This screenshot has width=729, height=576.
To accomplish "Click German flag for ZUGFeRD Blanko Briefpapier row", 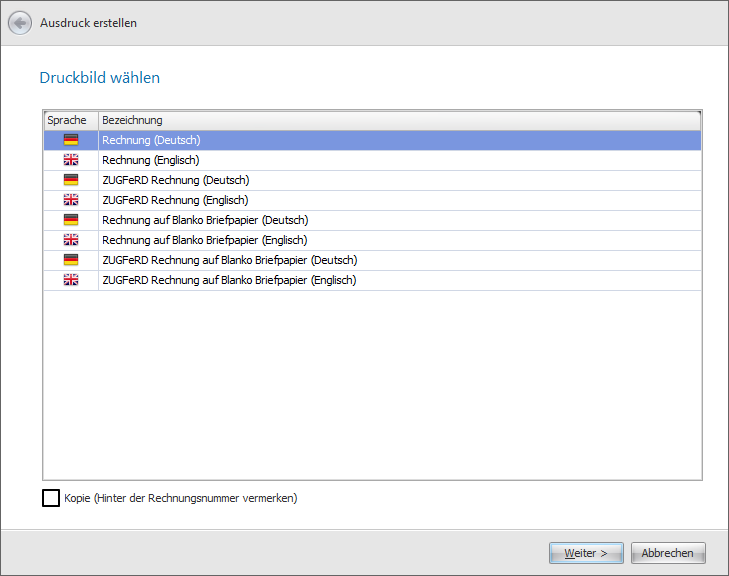I will click(71, 260).
